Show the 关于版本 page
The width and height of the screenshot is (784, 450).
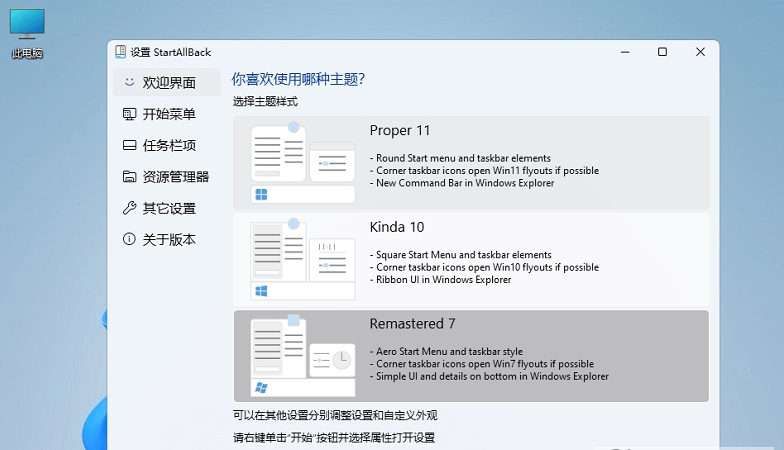166,240
